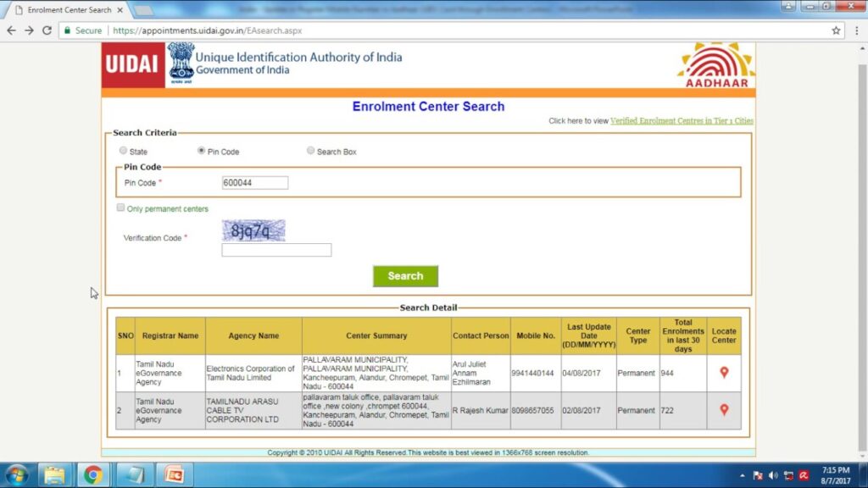The image size is (868, 488).
Task: Select the State radio button
Action: (x=124, y=151)
